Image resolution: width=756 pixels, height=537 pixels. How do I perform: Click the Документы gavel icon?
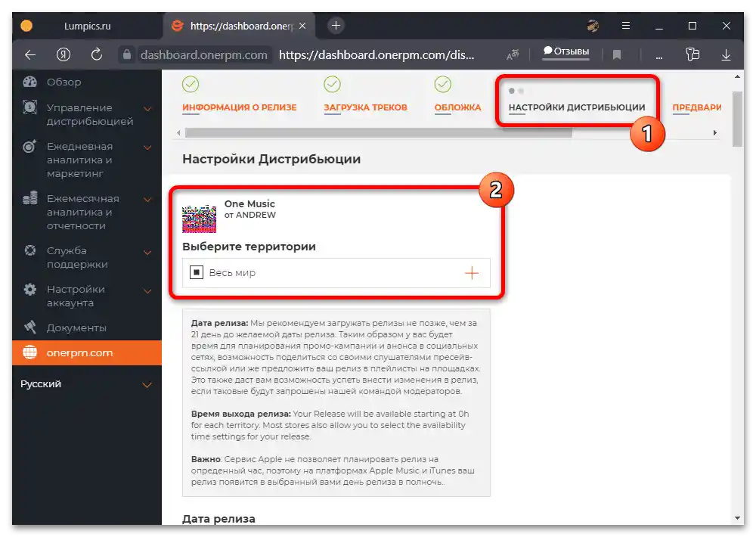[30, 327]
